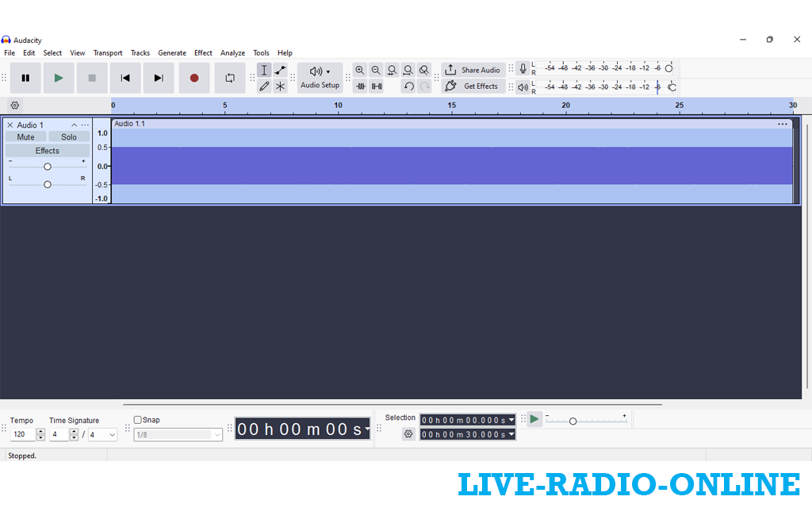
Task: Open the Audio 1.1 clip options menu
Action: point(783,124)
